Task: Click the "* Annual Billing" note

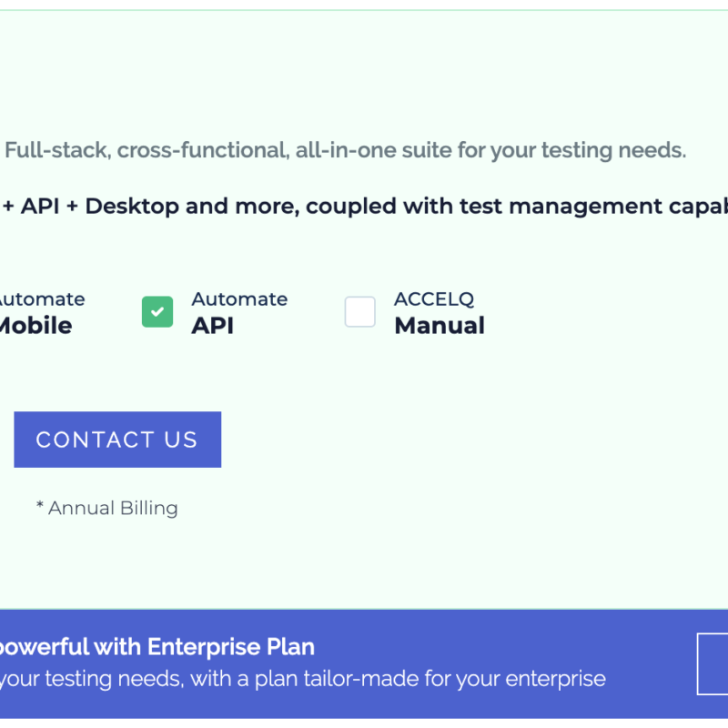Action: pyautogui.click(x=107, y=508)
